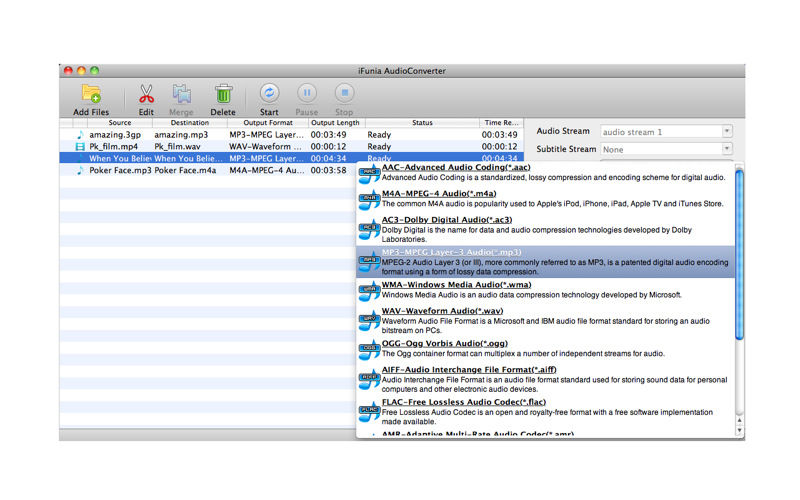Click the Add Files folder icon
Screen dimensions: 800x500
click(91, 93)
